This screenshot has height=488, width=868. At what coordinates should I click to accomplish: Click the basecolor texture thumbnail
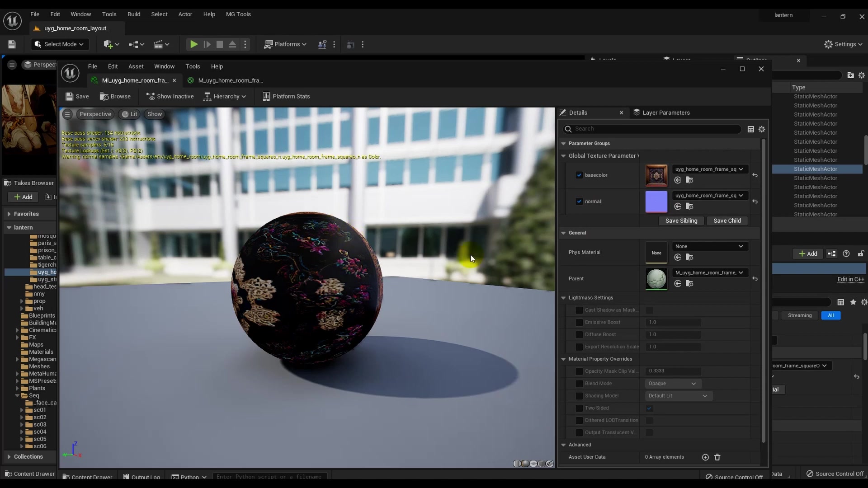656,175
